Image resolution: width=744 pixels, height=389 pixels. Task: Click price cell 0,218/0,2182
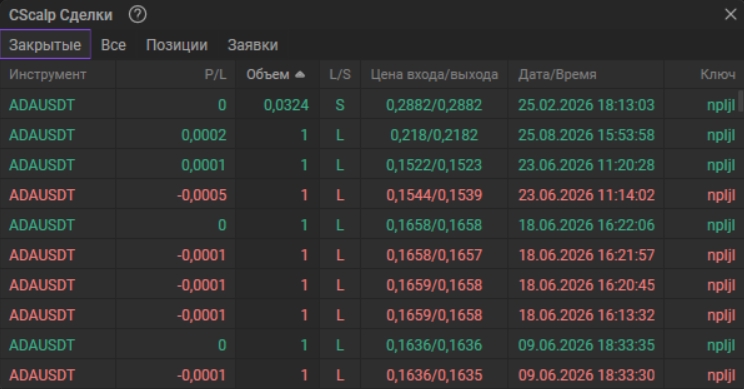[434, 135]
